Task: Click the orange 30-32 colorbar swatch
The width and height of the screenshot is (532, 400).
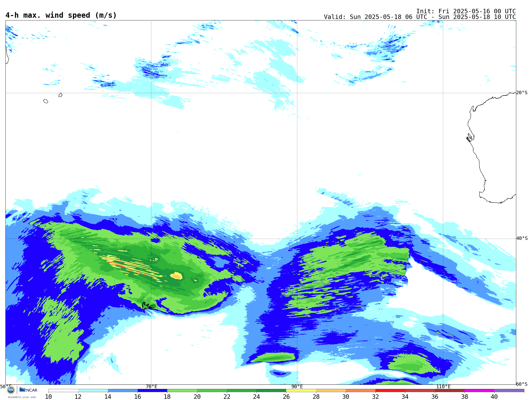Action: click(x=361, y=390)
